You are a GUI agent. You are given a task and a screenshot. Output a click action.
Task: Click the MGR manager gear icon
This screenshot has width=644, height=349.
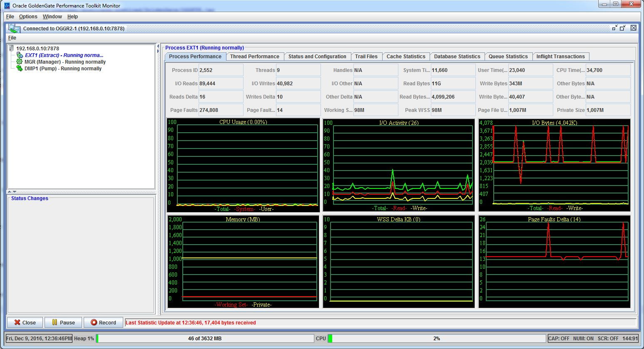[x=19, y=62]
